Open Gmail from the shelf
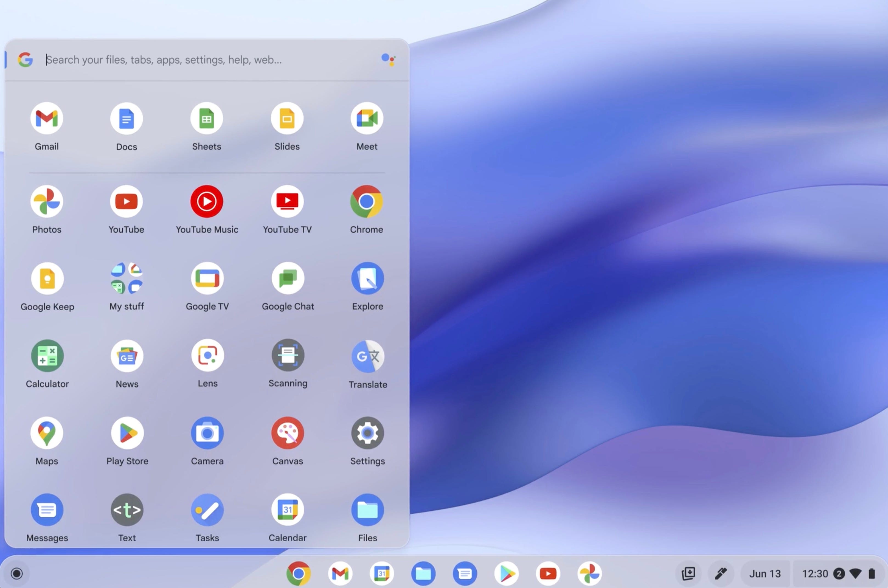The width and height of the screenshot is (888, 588). pyautogui.click(x=340, y=574)
